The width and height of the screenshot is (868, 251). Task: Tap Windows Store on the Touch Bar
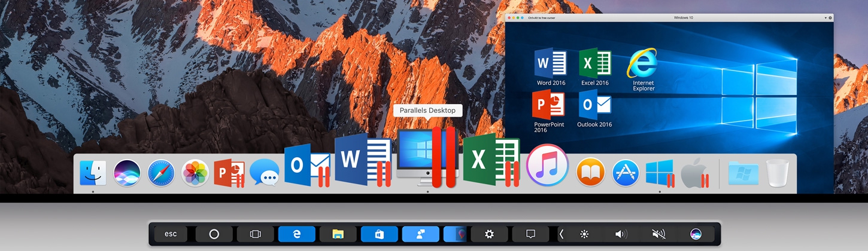click(380, 234)
